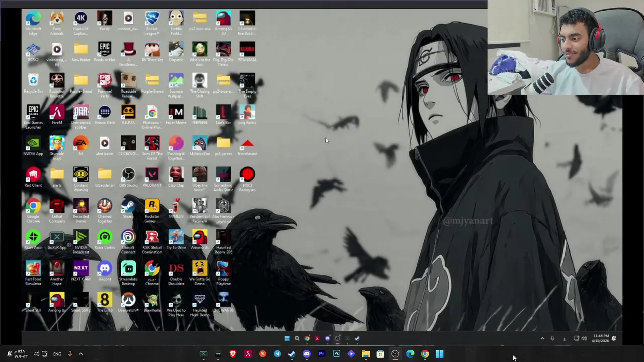
Task: Open the Google Chrome desktop shortcut
Action: coord(33,211)
